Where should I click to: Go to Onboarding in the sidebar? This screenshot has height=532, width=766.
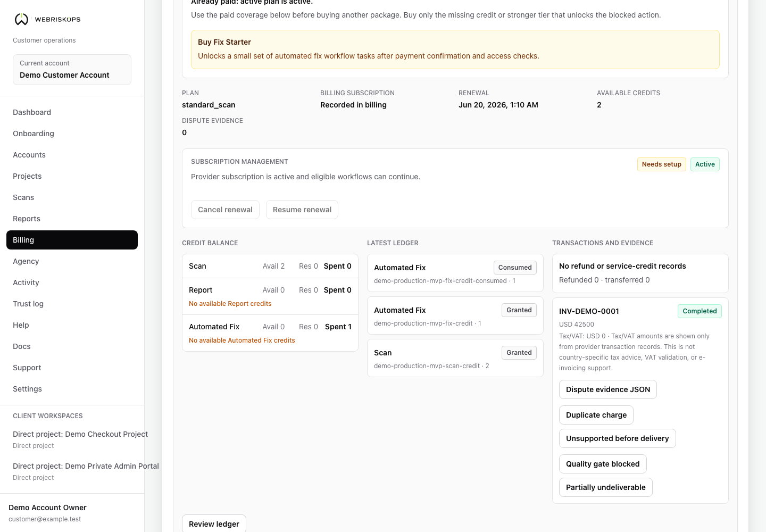(72, 134)
